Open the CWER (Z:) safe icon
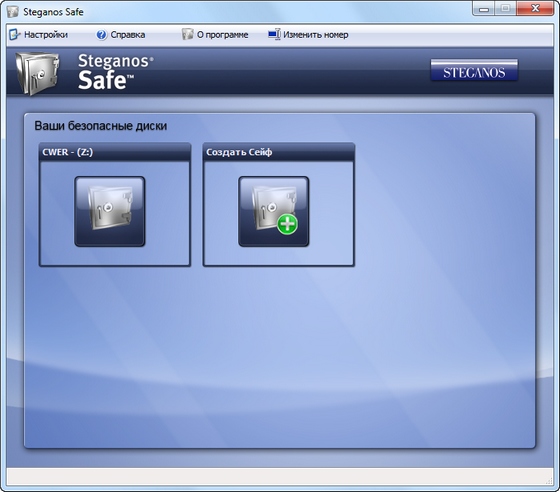This screenshot has width=560, height=492. [110, 211]
